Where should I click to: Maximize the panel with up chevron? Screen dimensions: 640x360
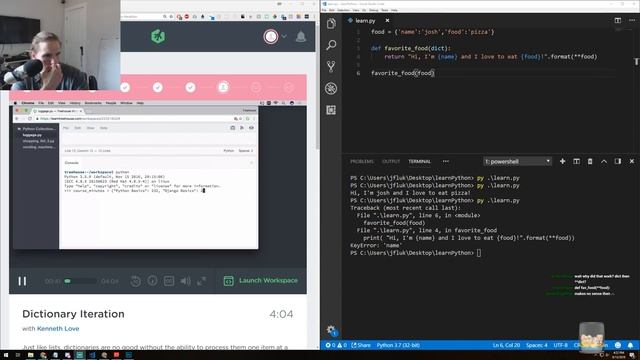604,162
